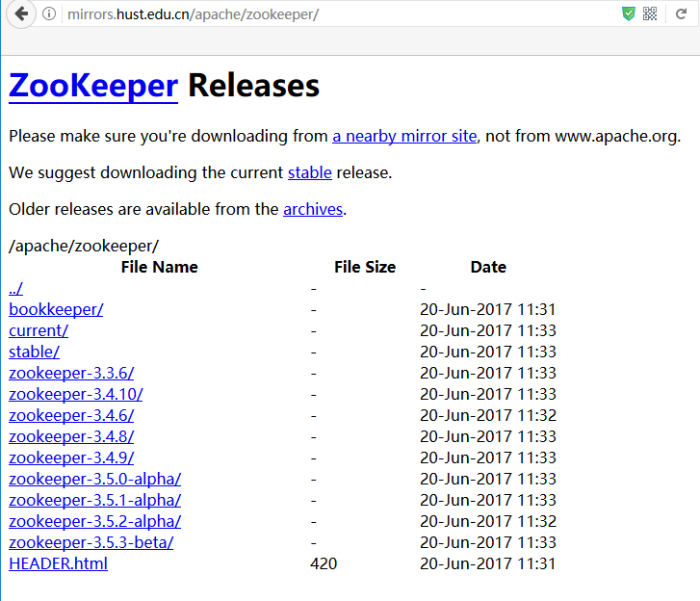Open the bookkeeper/ folder
Image resolution: width=700 pixels, height=601 pixels.
pyautogui.click(x=56, y=309)
